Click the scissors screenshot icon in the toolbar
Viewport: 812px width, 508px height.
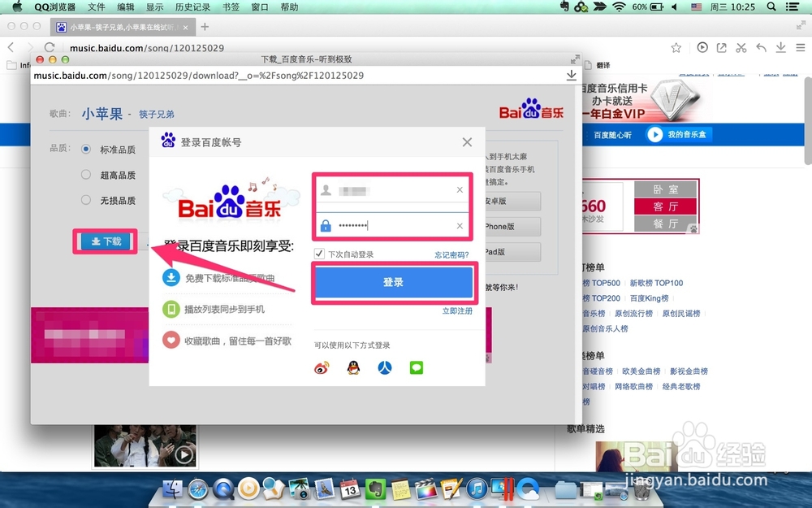741,48
